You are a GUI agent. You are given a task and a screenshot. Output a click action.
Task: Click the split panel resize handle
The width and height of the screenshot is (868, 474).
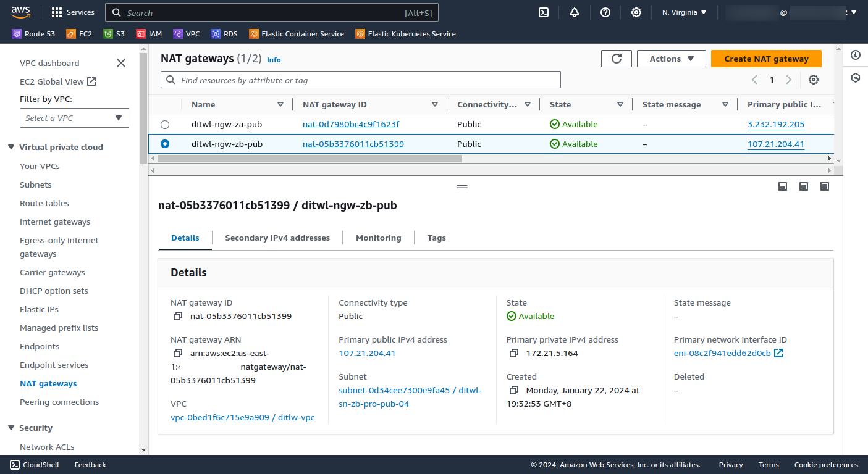tap(462, 186)
